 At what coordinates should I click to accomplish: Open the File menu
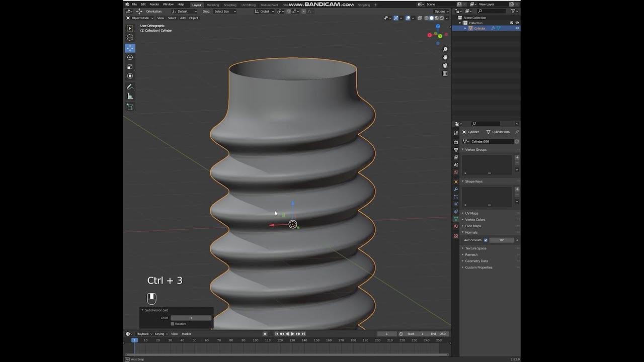coord(134,4)
